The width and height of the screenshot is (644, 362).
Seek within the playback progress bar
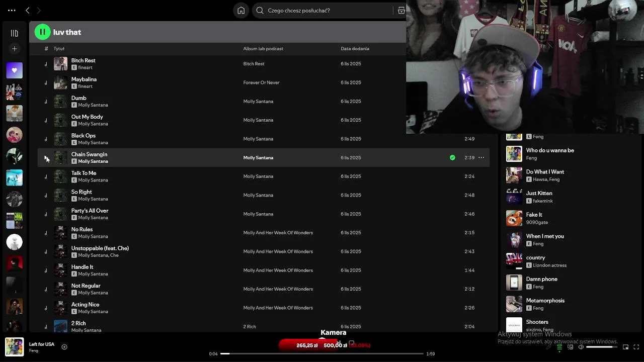(322, 354)
